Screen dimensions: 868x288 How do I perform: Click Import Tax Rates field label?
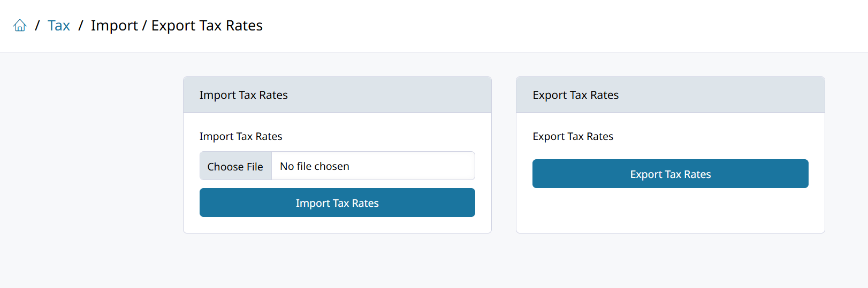point(241,136)
